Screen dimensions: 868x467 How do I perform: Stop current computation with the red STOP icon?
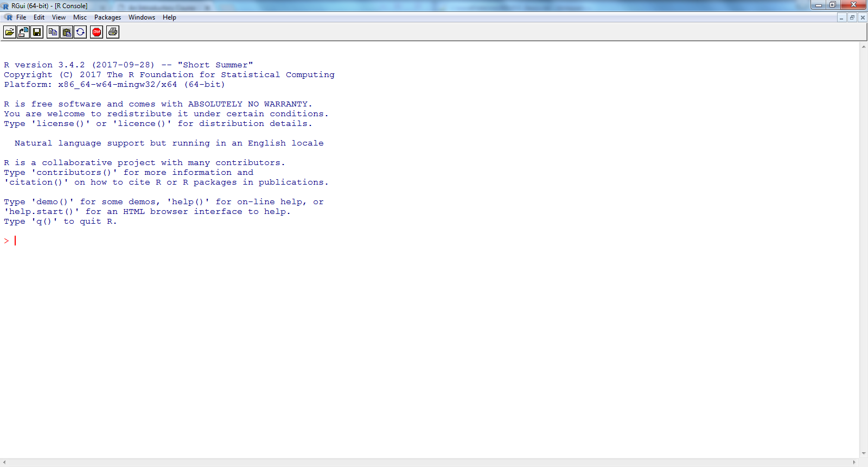tap(97, 32)
